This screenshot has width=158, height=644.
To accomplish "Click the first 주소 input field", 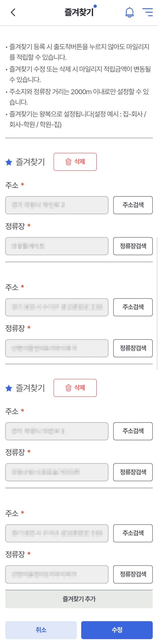I will coord(57,205).
